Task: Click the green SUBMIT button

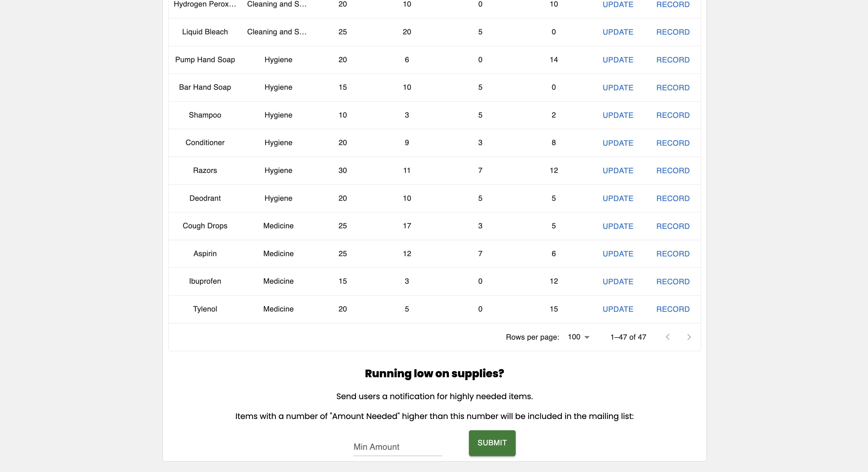Action: point(492,443)
